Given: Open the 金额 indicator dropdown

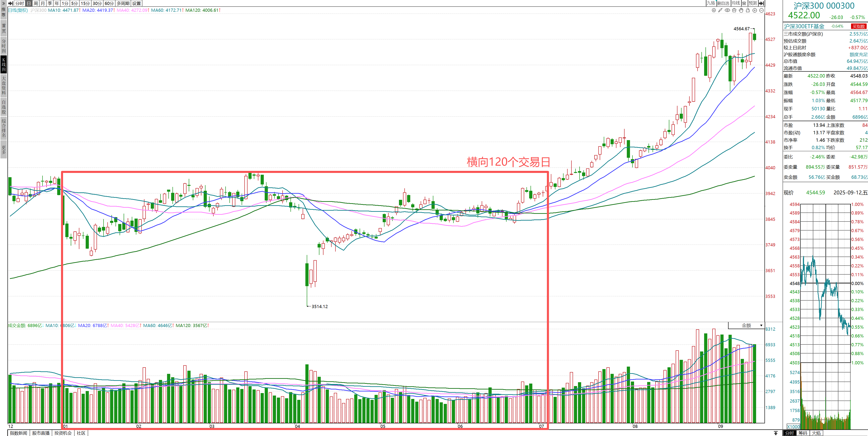Looking at the screenshot, I should [x=746, y=325].
